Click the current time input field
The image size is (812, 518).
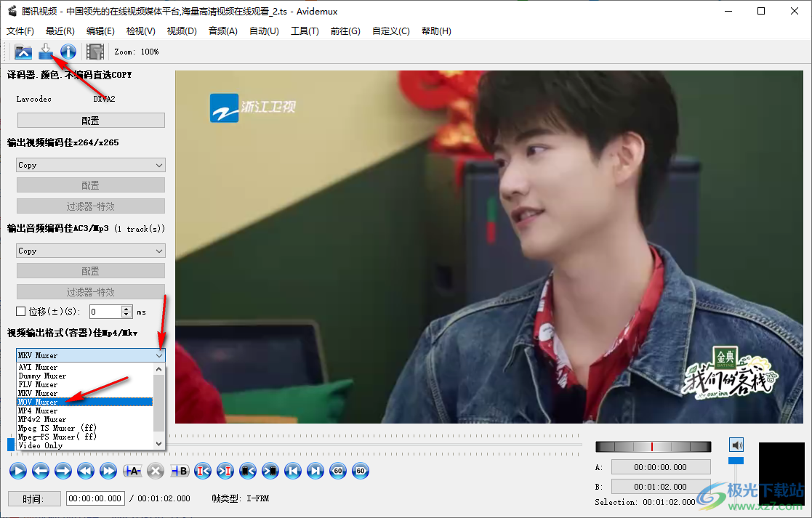(95, 498)
